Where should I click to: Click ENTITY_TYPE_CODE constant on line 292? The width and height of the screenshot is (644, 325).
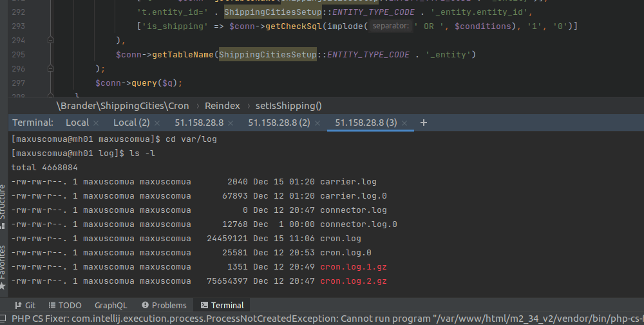pyautogui.click(x=374, y=12)
